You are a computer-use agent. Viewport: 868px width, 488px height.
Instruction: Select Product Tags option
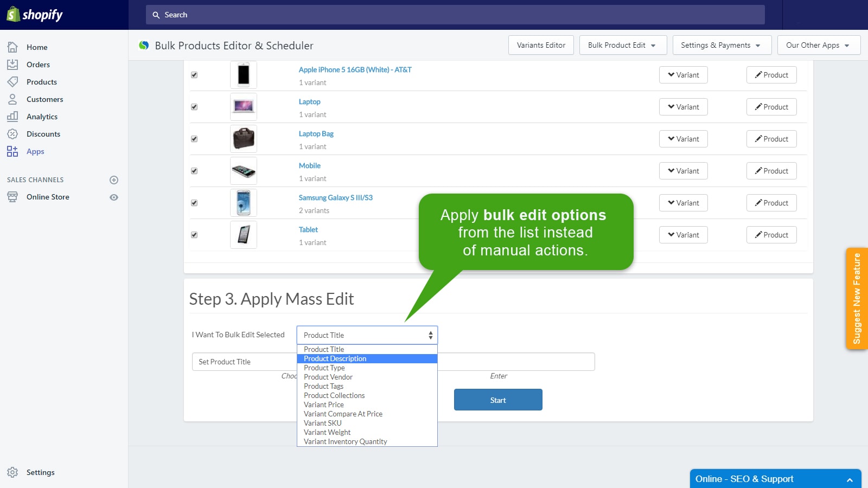coord(367,386)
